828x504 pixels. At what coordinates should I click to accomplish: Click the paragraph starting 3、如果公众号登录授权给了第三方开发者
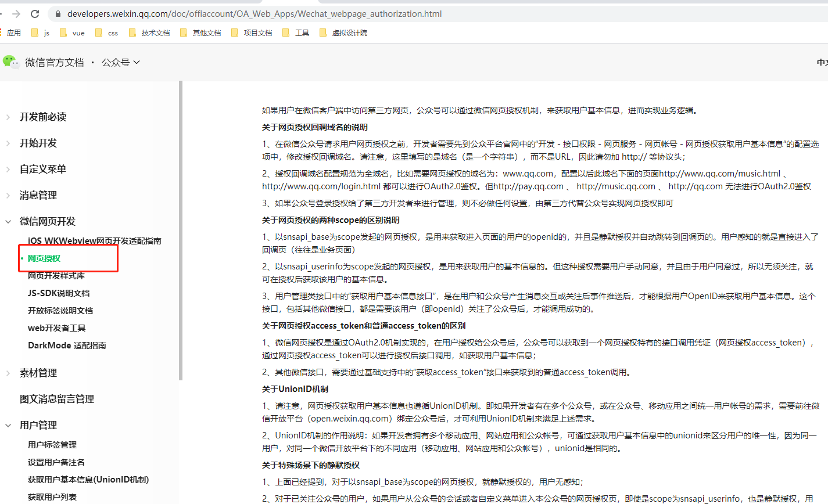tap(468, 203)
